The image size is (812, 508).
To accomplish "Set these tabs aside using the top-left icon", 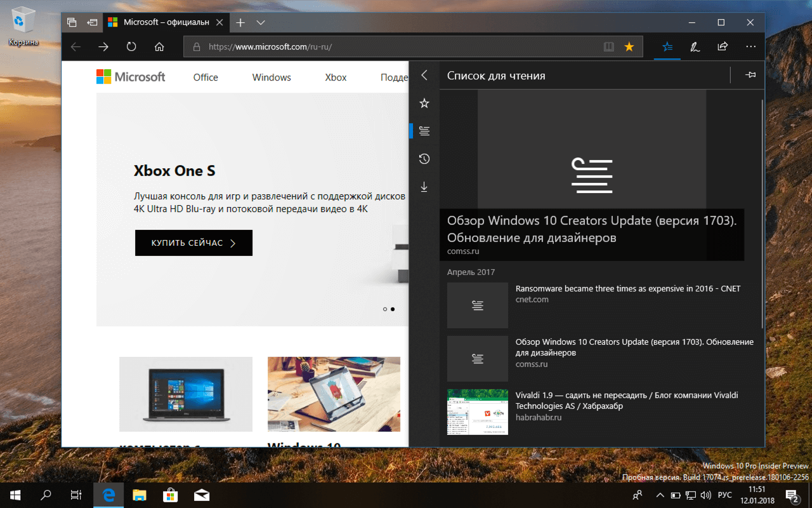I will (72, 22).
